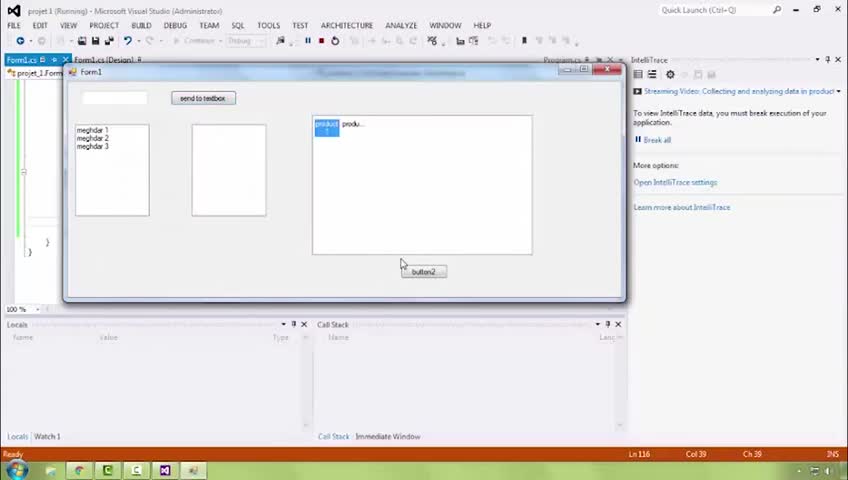Viewport: 848px width, 480px height.
Task: Click the Undo arrow icon
Action: coord(128,41)
